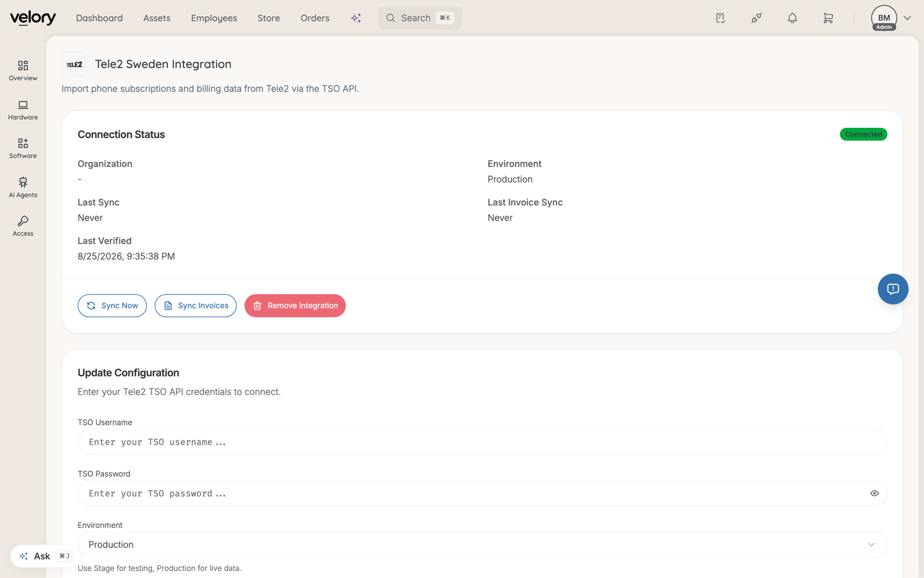Screen dimensions: 924x578
Task: Open the notifications bell
Action: 792,18
